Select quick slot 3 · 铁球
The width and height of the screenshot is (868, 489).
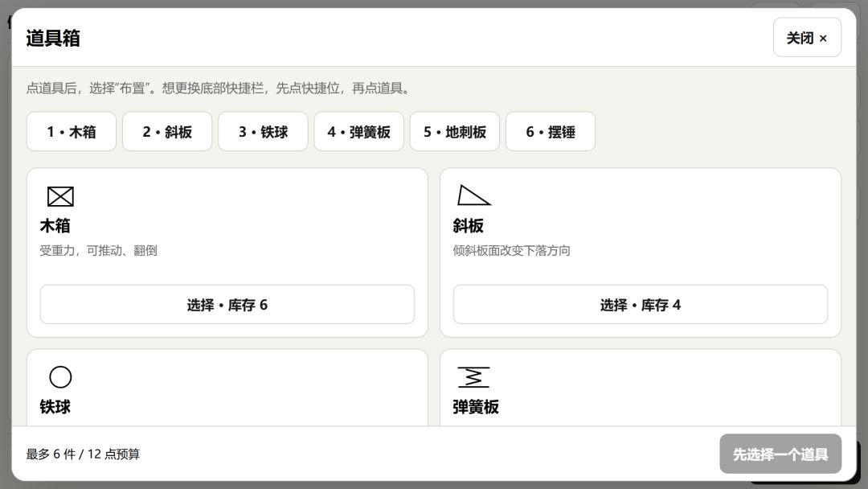point(263,132)
